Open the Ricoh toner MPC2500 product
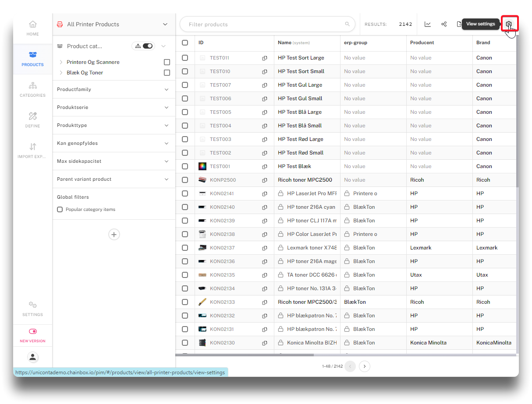The height and width of the screenshot is (404, 532). tap(305, 180)
